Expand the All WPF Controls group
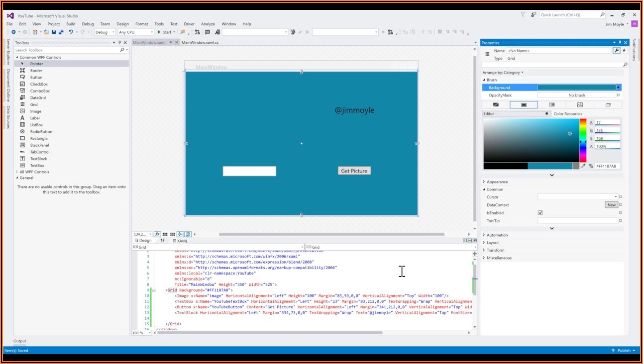 pyautogui.click(x=34, y=172)
